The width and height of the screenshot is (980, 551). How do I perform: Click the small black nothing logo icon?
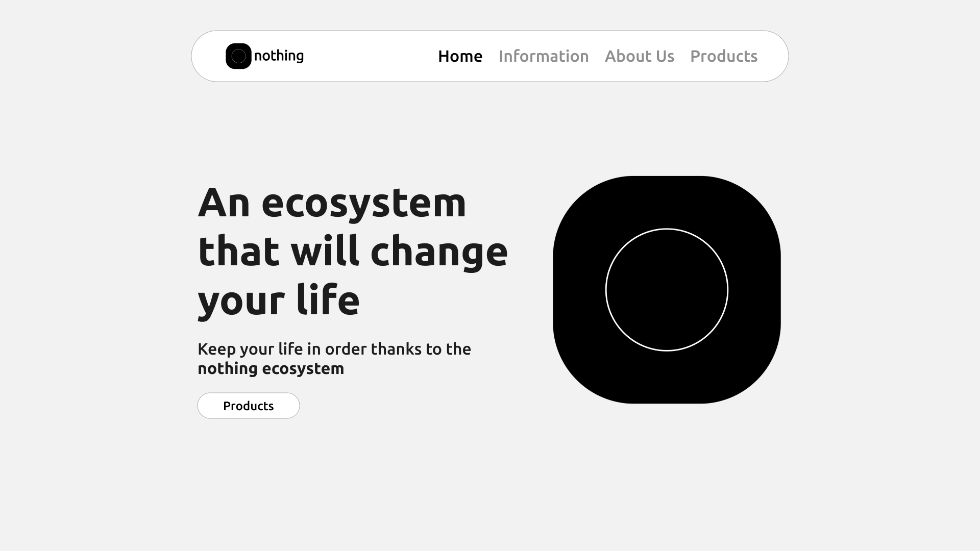point(238,56)
